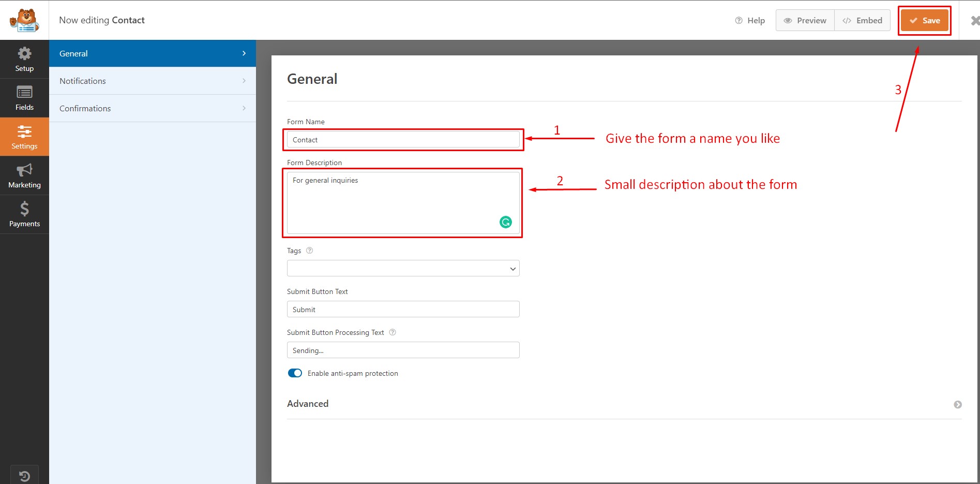Screen dimensions: 980x484
Task: Open the Confirmations settings tab
Action: coord(153,108)
